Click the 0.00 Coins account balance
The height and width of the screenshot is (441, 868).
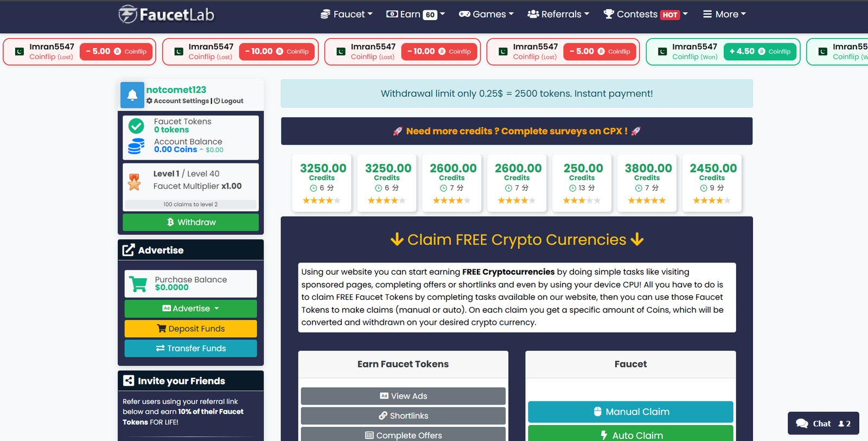pyautogui.click(x=175, y=149)
